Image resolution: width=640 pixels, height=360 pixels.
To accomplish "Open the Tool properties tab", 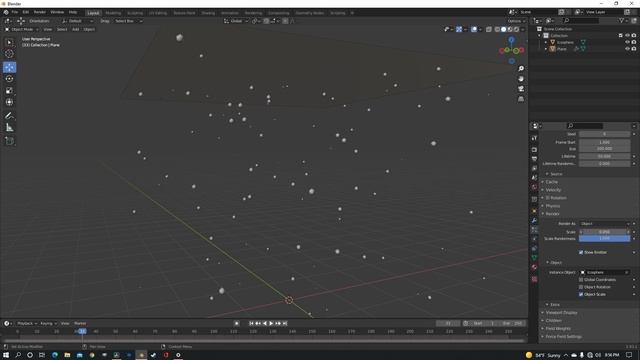I will [x=534, y=138].
